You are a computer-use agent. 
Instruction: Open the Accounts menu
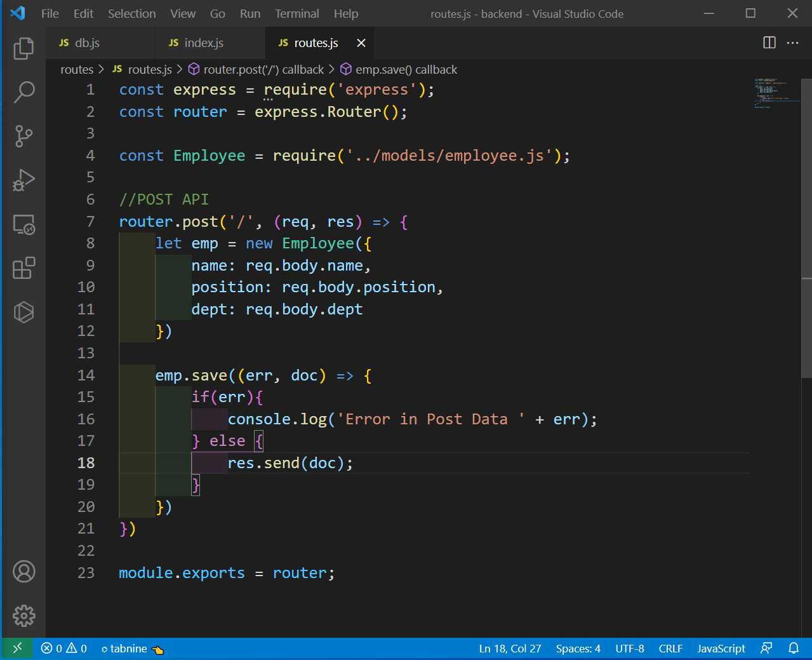[23, 572]
